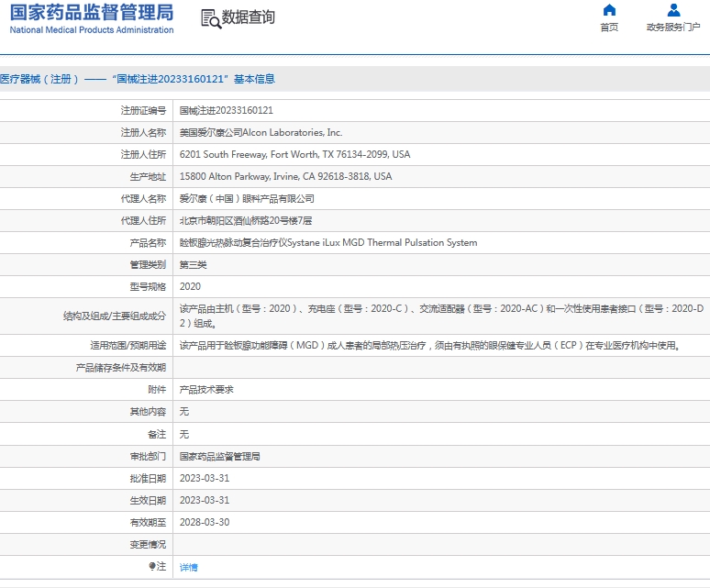Click the 注册人住所 label
Screen dimensions: 710x588
point(143,154)
